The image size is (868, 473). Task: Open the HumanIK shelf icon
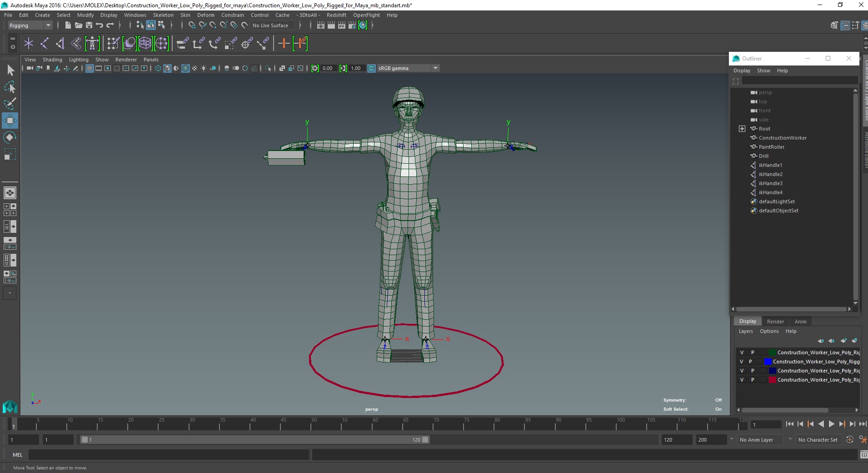[92, 44]
